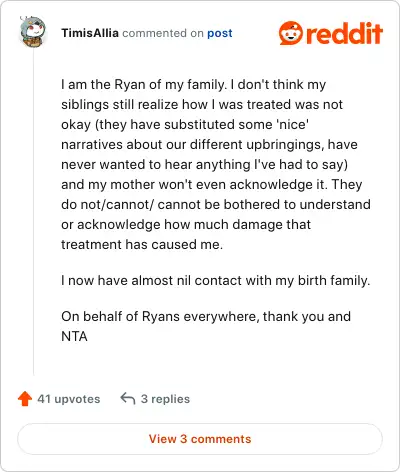Click the line "treatment has caused me."

click(142, 244)
